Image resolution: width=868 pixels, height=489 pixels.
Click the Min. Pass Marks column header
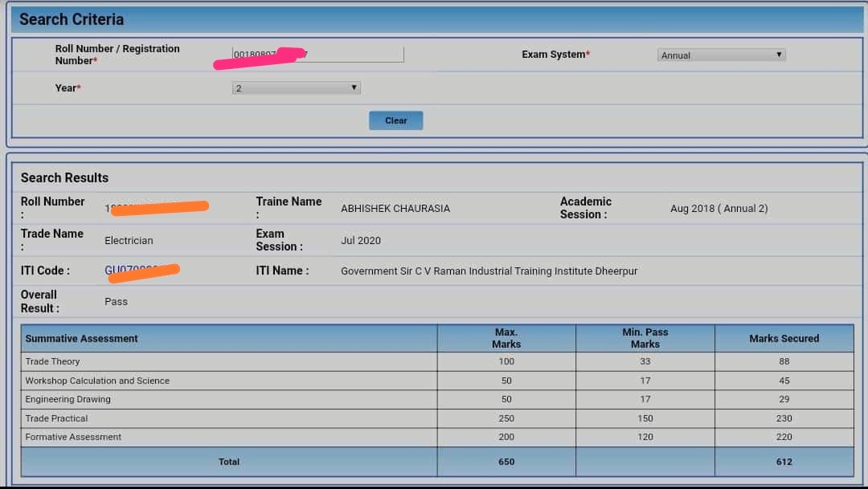pos(645,337)
